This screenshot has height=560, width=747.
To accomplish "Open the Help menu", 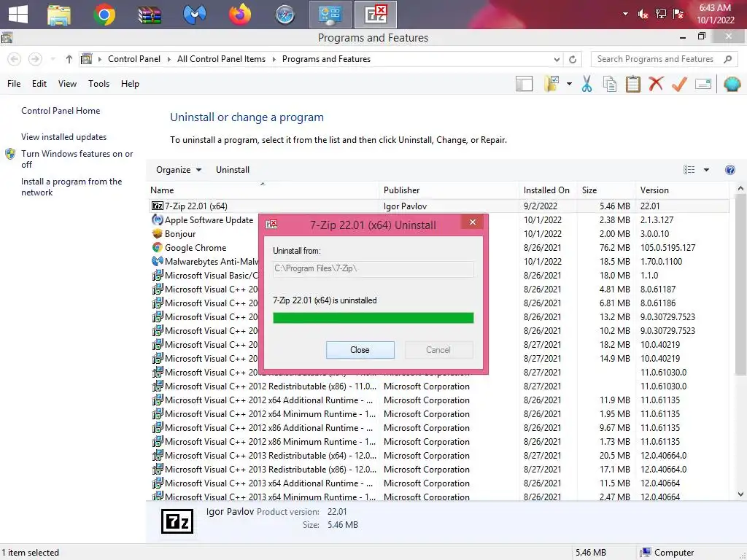I will point(130,84).
